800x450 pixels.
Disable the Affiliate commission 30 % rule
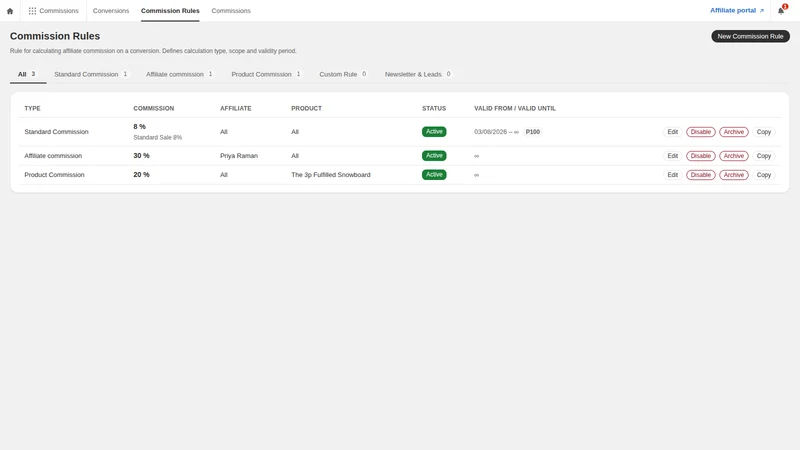pyautogui.click(x=701, y=156)
